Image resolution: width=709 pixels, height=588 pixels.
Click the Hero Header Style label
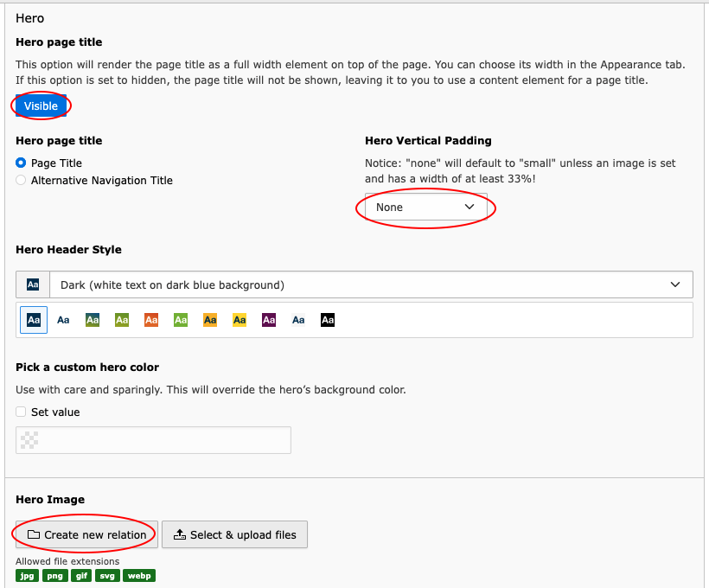tap(68, 250)
